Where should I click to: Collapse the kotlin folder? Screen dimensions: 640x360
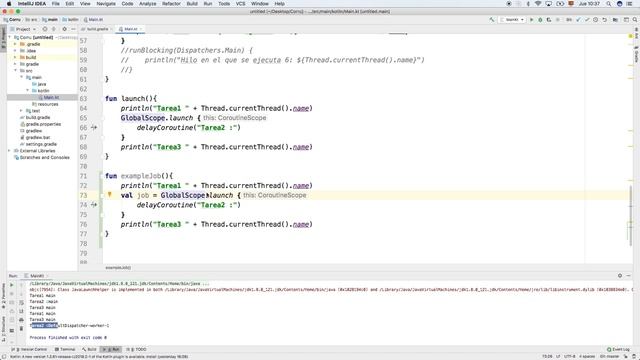27,91
